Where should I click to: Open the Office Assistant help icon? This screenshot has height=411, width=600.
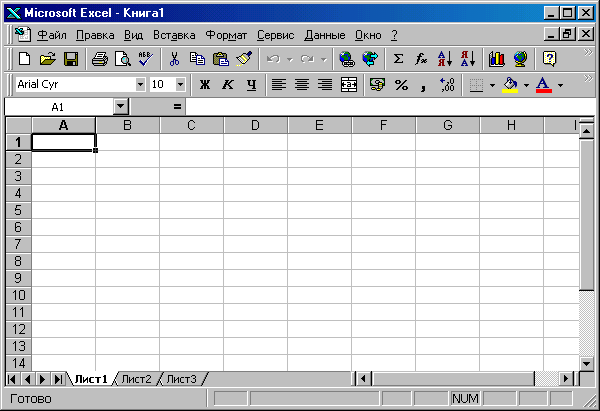[x=549, y=59]
